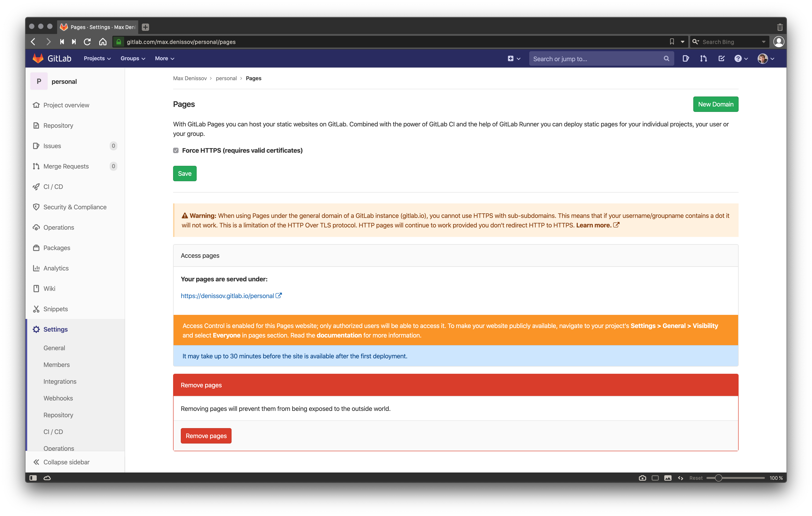Click the browser address bar URL
This screenshot has height=516, width=812.
point(181,42)
